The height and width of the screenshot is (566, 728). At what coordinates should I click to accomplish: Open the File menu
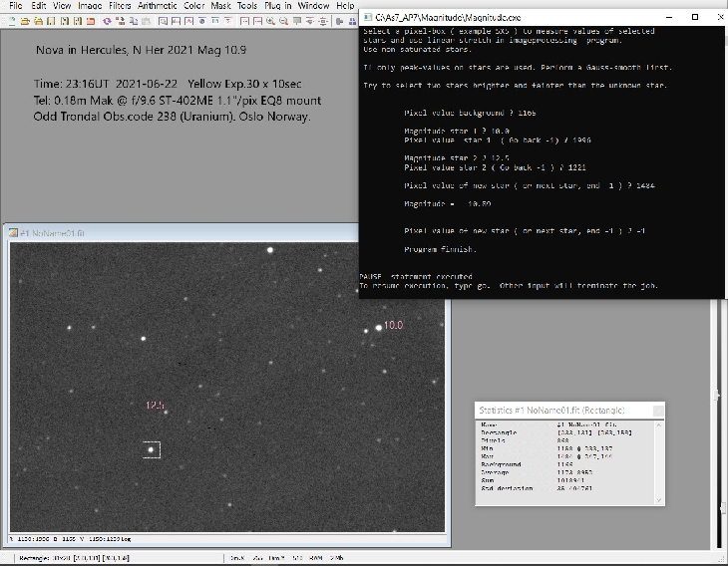[x=15, y=6]
